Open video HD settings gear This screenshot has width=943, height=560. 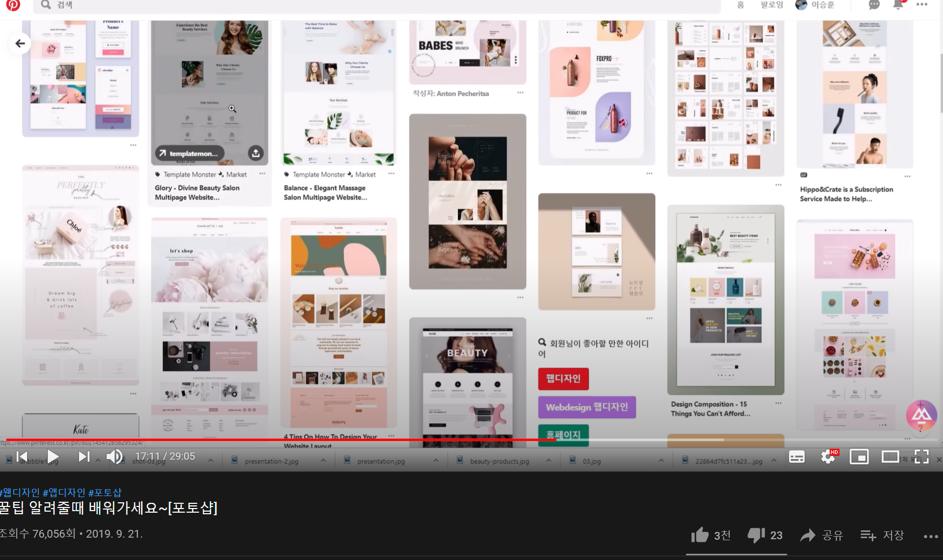coord(828,457)
